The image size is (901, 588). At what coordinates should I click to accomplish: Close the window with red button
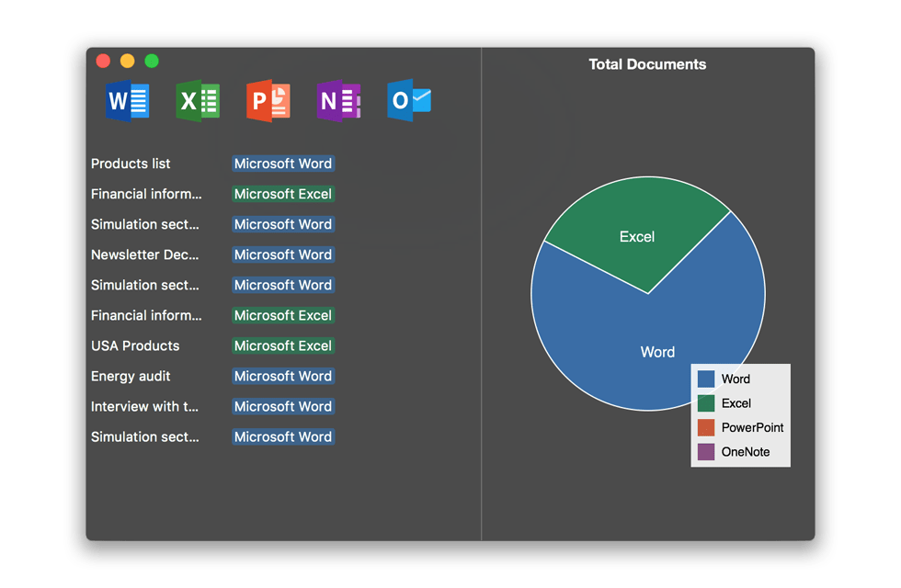(103, 61)
